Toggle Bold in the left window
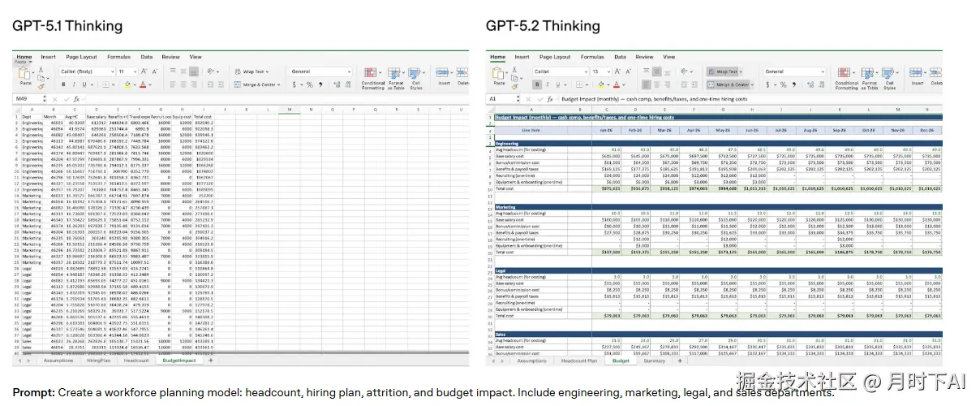The image size is (980, 406). click(x=63, y=84)
